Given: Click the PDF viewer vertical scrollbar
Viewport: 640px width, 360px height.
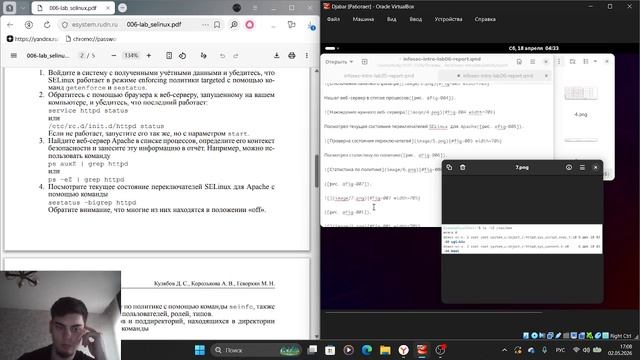Looking at the screenshot, I should point(316,170).
